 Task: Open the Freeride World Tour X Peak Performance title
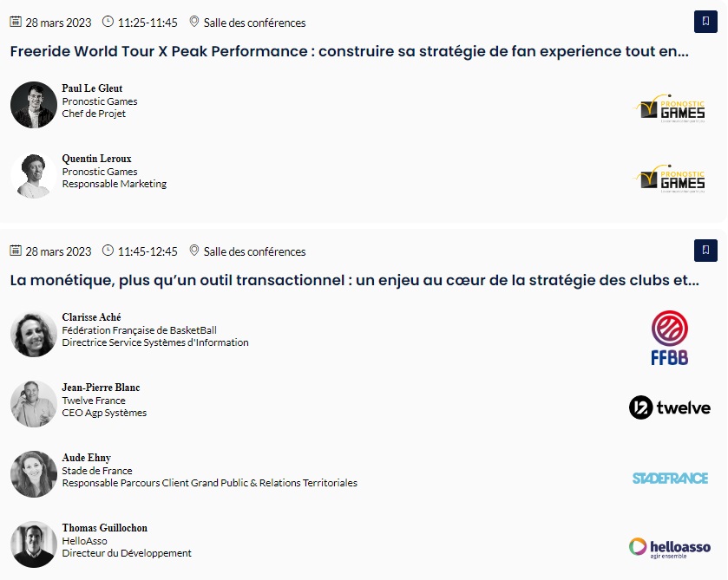pos(349,51)
